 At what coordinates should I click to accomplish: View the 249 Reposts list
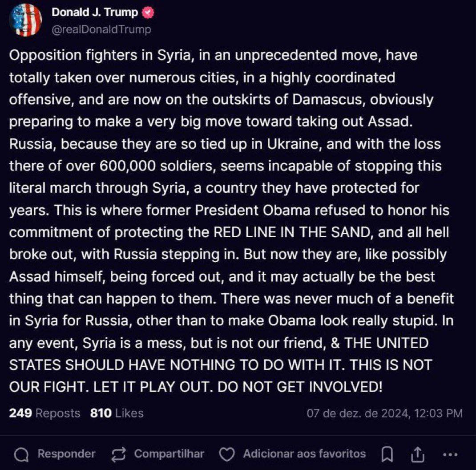44,413
